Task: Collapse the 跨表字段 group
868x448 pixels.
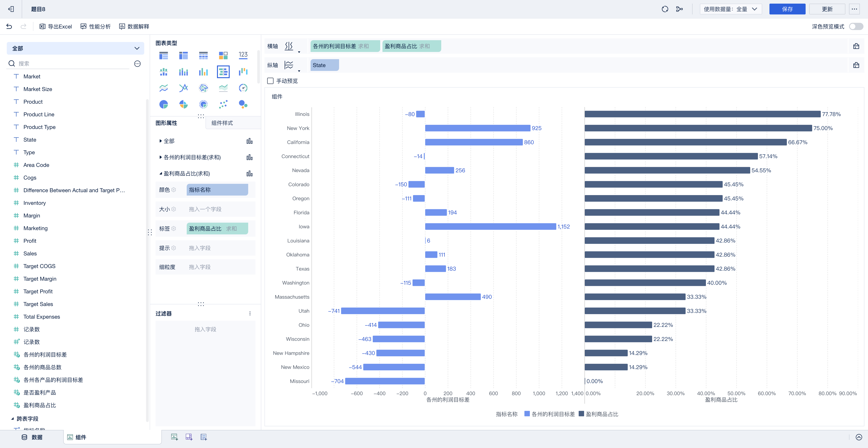Action: (12, 419)
